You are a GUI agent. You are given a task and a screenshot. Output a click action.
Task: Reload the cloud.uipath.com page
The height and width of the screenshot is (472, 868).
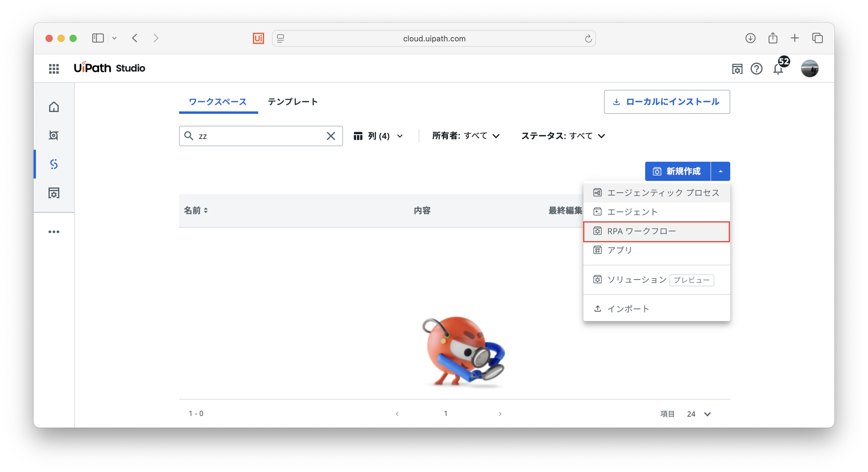point(588,39)
